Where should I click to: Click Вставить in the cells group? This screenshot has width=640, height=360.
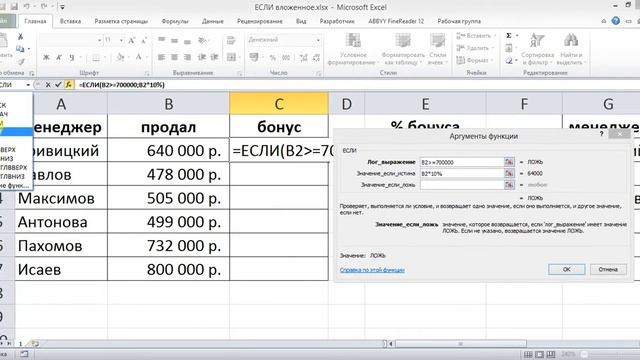click(x=475, y=36)
